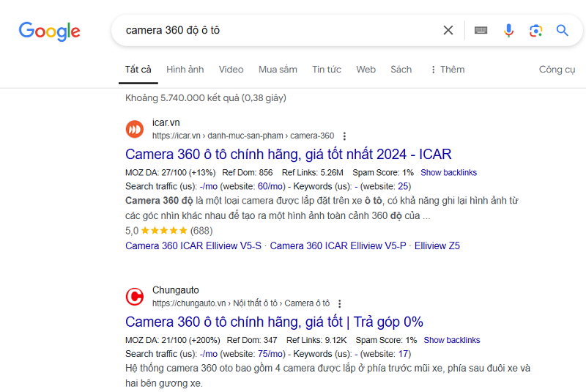Click the Ref Links: 5.26M metric

[313, 173]
